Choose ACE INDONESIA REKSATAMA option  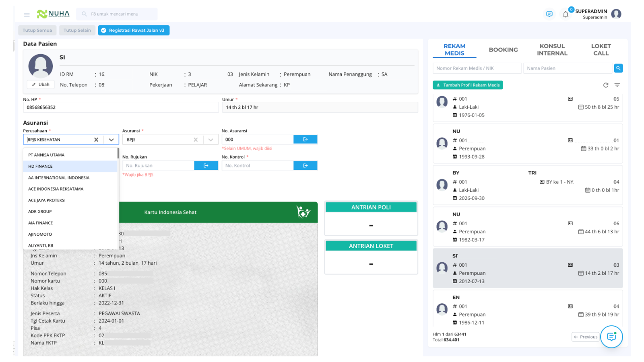pos(70,189)
